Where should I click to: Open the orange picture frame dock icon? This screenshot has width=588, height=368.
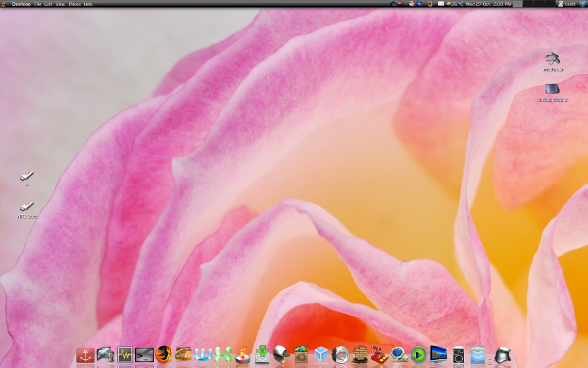183,354
